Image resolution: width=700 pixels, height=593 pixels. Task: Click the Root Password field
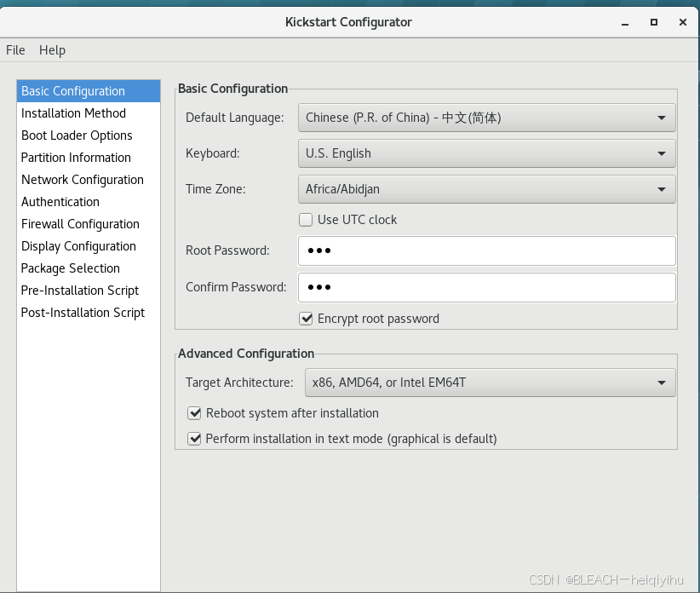pyautogui.click(x=486, y=250)
